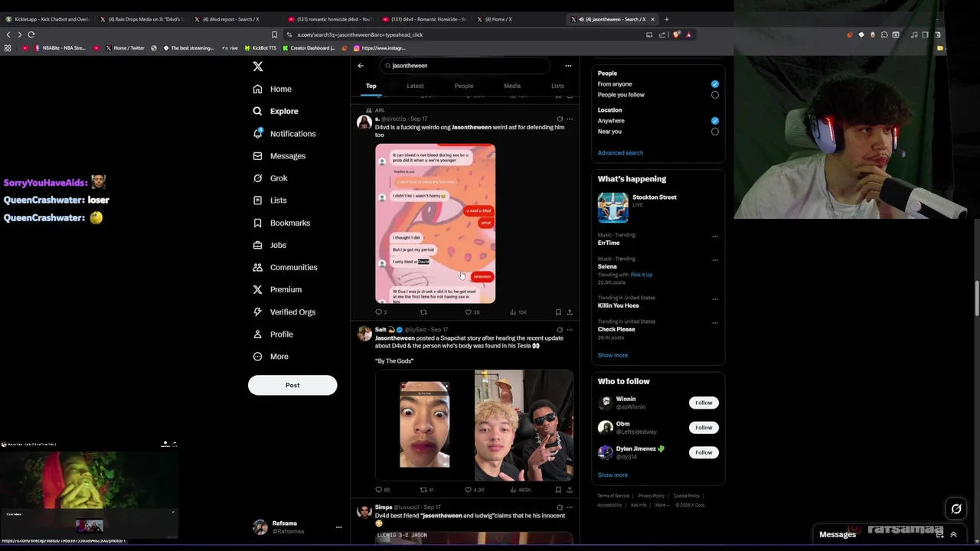This screenshot has width=980, height=551.
Task: Switch to the People tab
Action: (x=464, y=86)
